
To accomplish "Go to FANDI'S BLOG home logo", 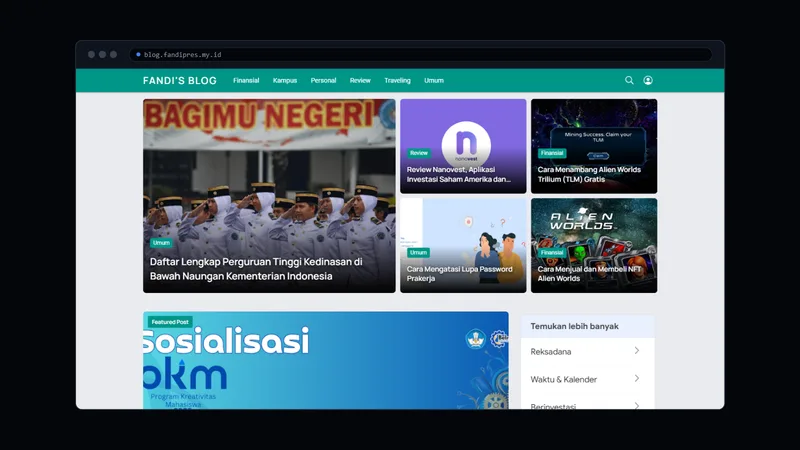I will tap(180, 81).
